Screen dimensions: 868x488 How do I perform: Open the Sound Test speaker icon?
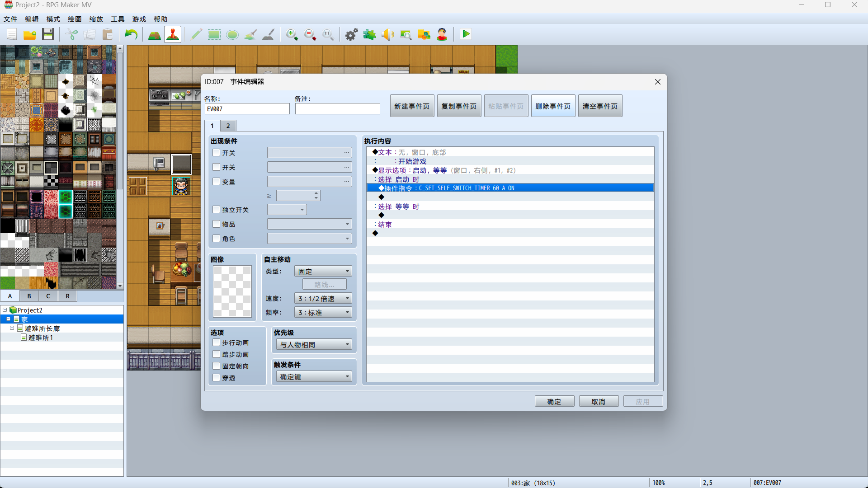pos(388,34)
